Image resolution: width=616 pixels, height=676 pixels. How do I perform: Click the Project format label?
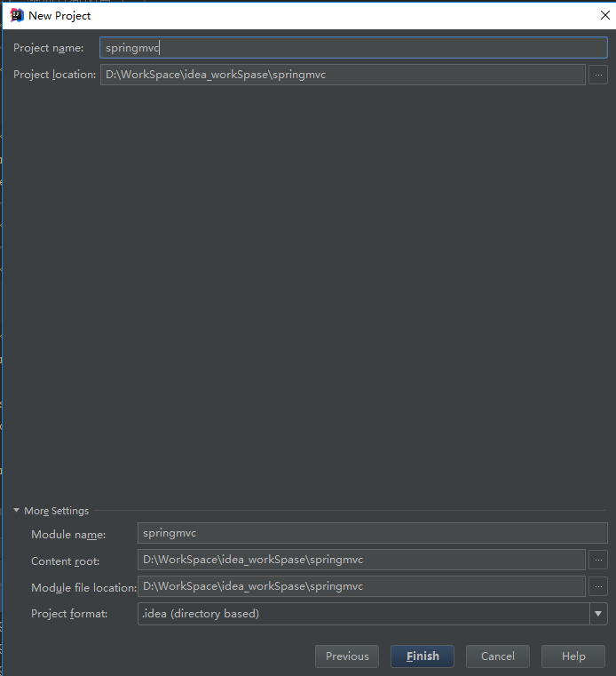click(69, 614)
